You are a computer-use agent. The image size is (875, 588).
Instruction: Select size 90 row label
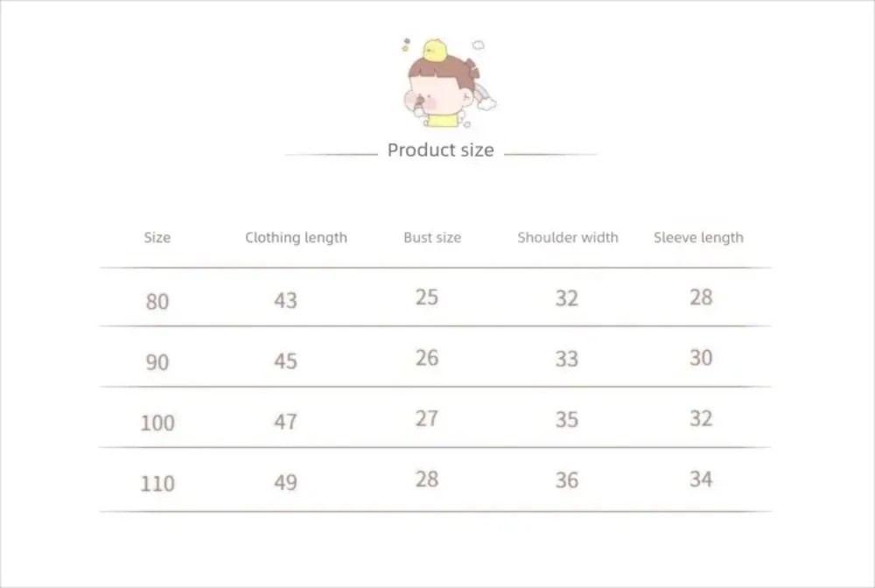click(157, 361)
